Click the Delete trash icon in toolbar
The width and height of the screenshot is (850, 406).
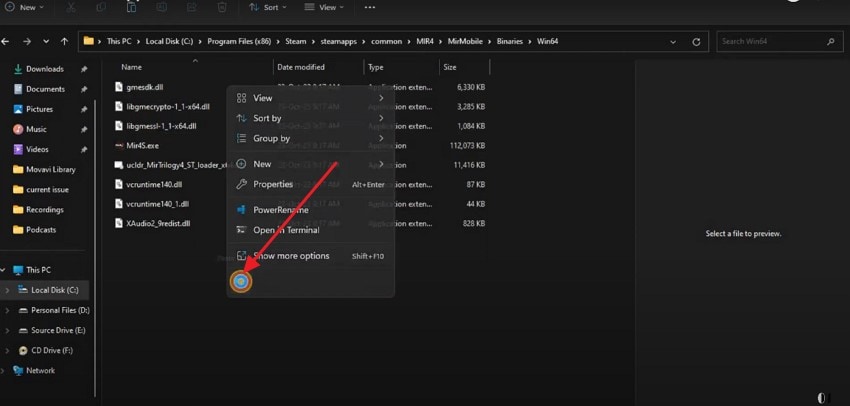(222, 7)
